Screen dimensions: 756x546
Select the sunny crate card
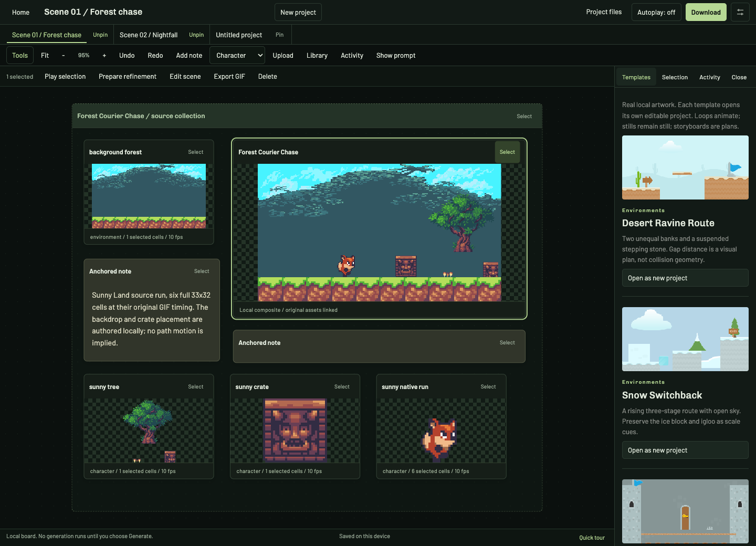pos(342,386)
